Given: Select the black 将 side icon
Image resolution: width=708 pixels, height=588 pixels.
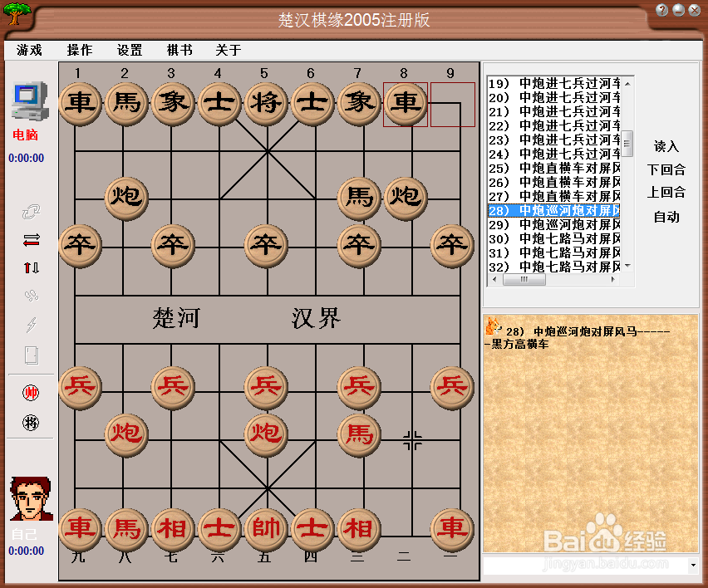Looking at the screenshot, I should [31, 423].
